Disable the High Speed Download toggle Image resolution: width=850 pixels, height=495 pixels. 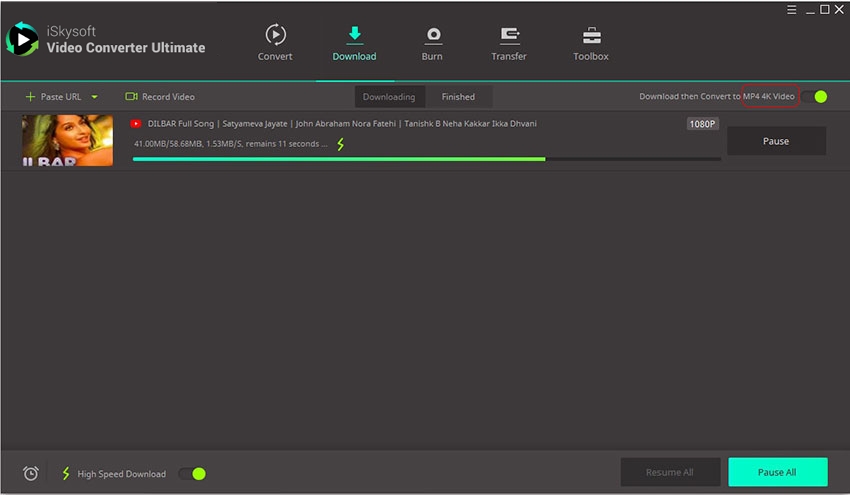pyautogui.click(x=192, y=473)
